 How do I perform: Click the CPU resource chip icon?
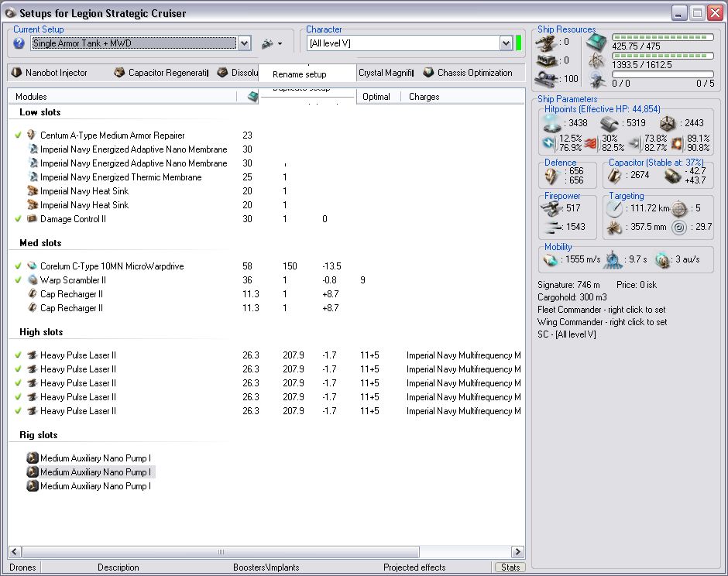click(x=596, y=42)
